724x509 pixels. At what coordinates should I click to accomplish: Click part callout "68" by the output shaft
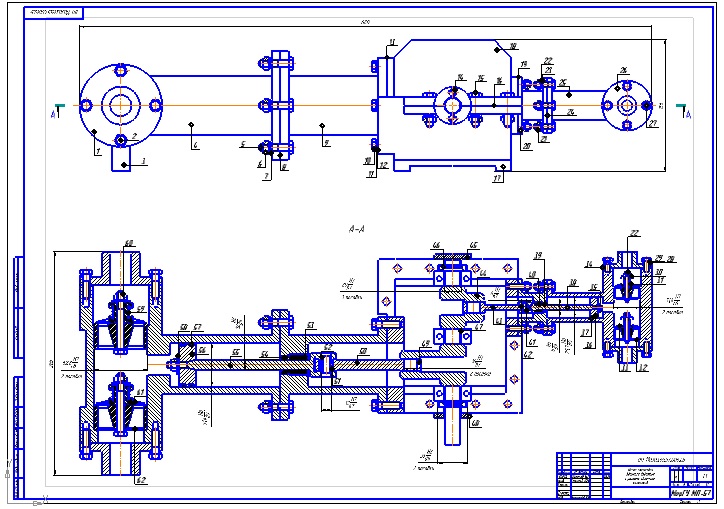tap(476, 423)
